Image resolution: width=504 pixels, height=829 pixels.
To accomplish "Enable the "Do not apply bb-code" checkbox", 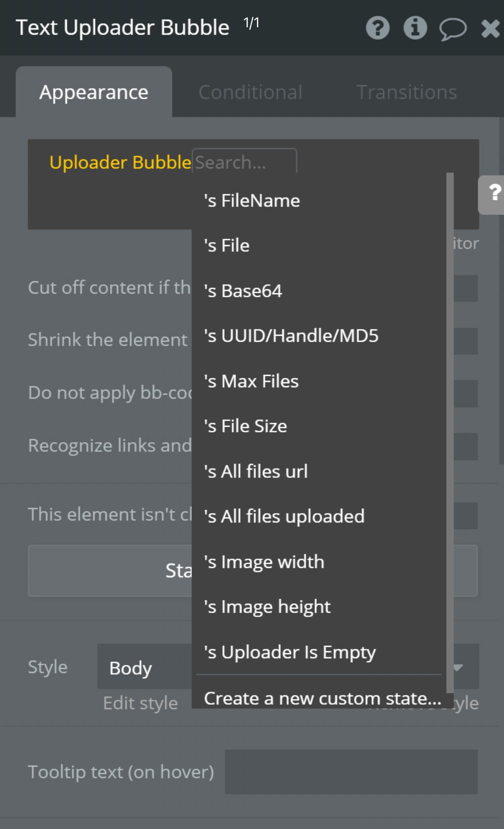I will (x=466, y=393).
